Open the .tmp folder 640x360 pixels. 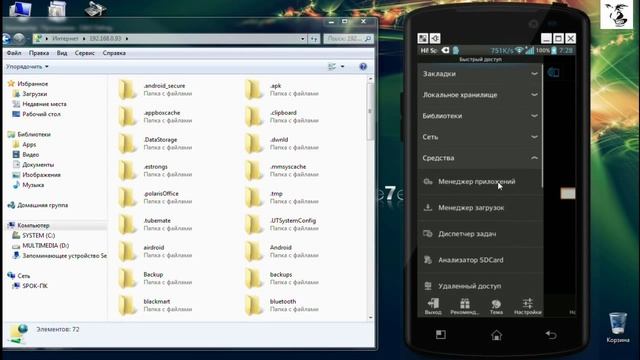(282, 197)
